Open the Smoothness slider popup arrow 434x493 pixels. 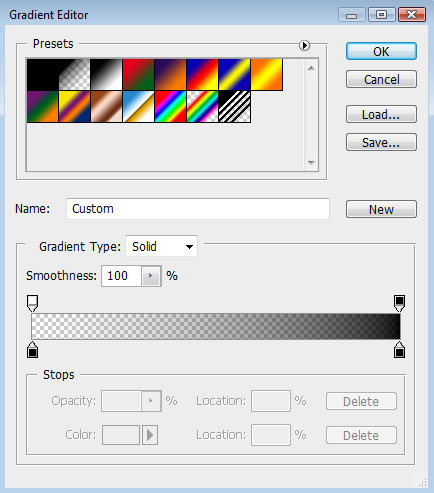pyautogui.click(x=151, y=276)
